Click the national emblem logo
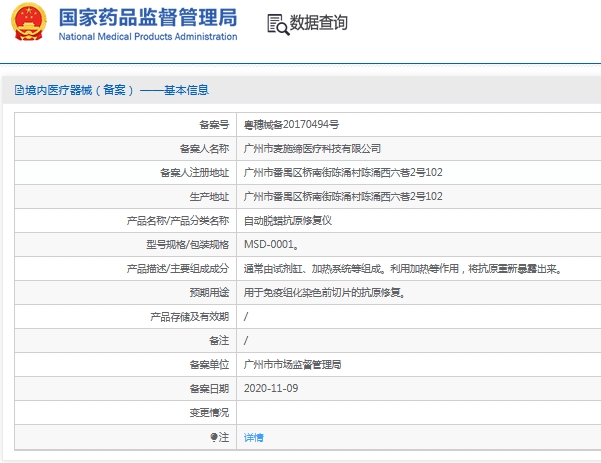 (29, 22)
